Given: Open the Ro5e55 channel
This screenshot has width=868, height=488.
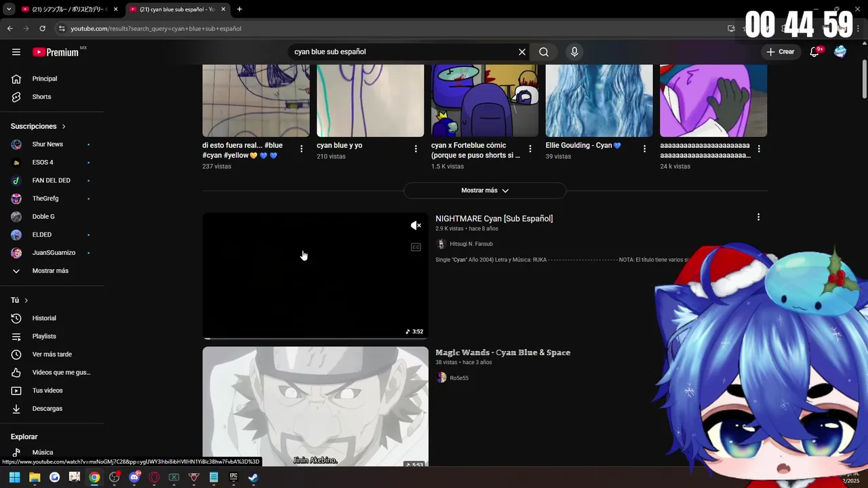Looking at the screenshot, I should coord(459,378).
